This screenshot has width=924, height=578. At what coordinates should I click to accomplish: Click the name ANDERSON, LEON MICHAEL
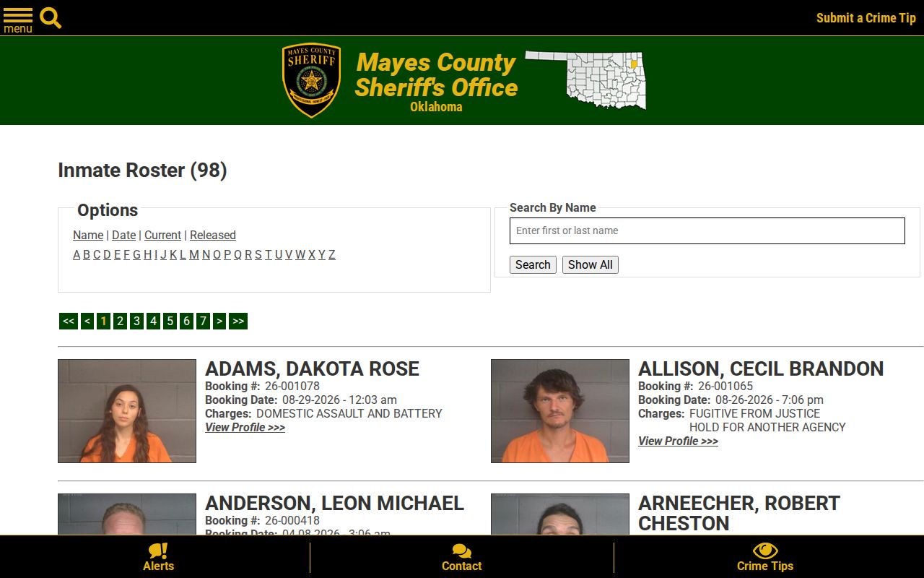point(334,504)
